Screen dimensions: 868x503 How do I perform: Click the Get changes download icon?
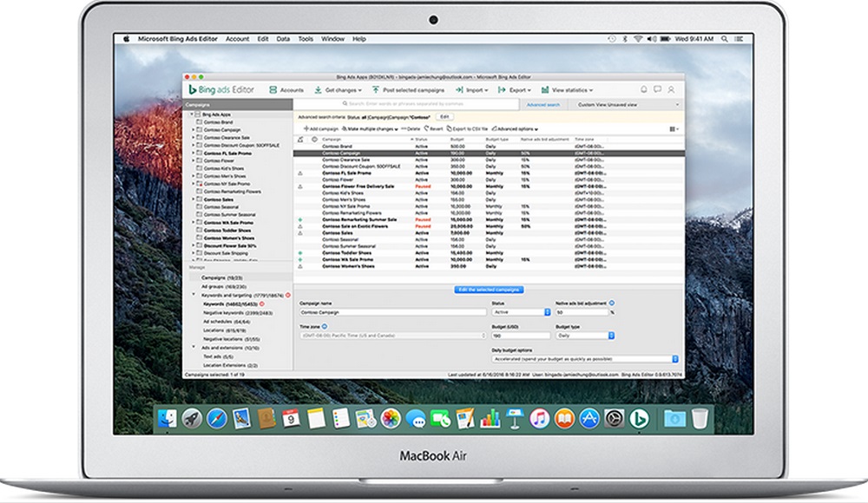[319, 89]
